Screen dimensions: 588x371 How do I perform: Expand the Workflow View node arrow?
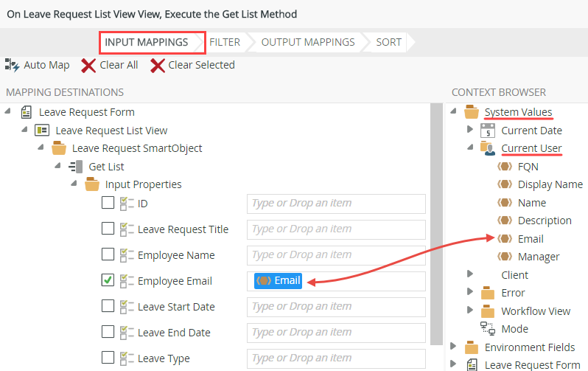click(x=470, y=310)
